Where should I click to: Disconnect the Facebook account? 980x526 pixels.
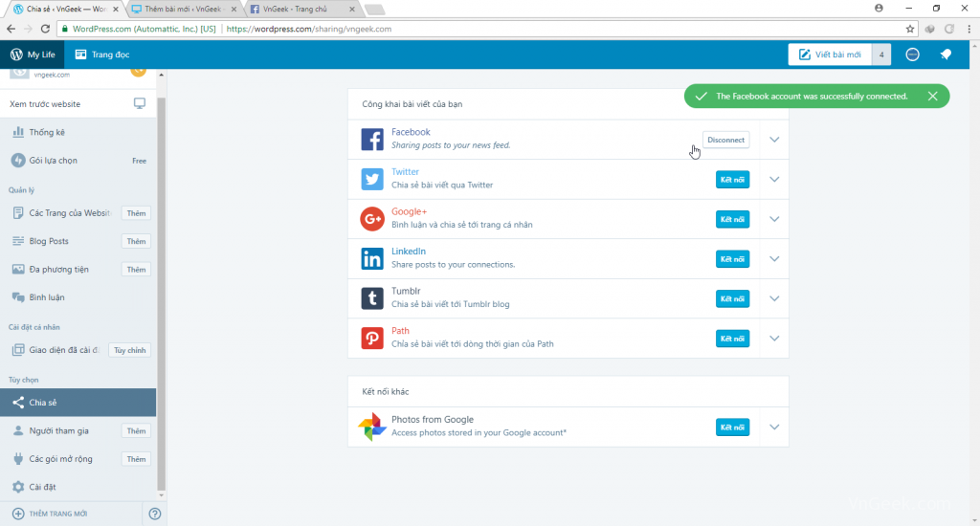point(725,140)
